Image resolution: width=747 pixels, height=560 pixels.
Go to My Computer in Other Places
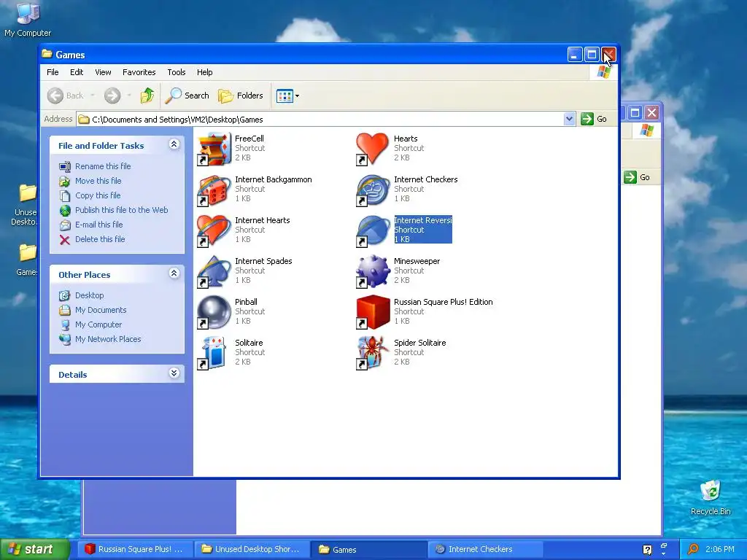tap(98, 324)
